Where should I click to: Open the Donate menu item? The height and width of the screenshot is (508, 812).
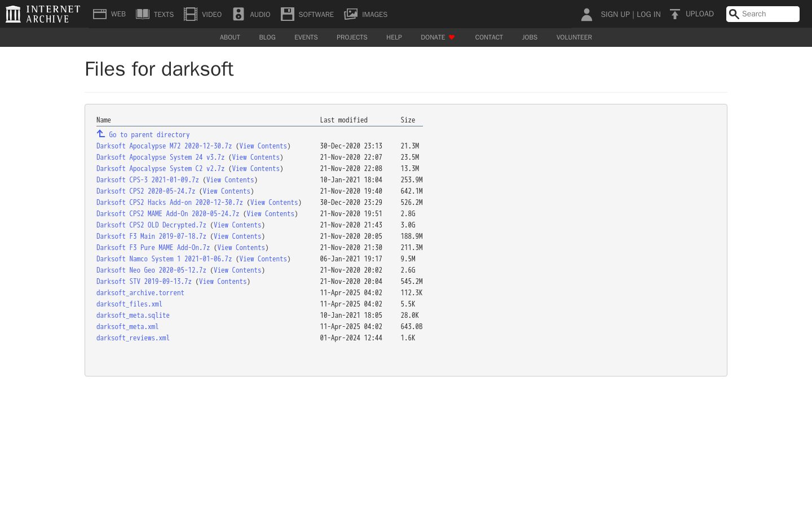pyautogui.click(x=433, y=37)
